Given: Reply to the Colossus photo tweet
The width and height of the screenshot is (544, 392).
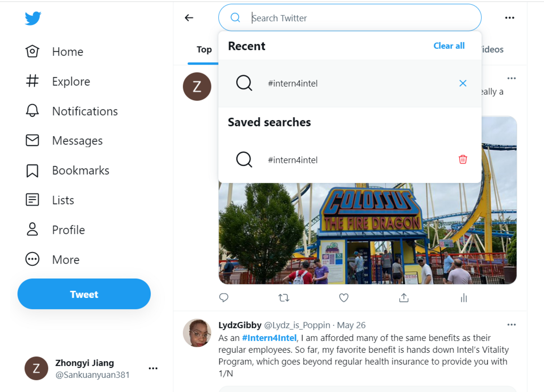Looking at the screenshot, I should coord(224,298).
